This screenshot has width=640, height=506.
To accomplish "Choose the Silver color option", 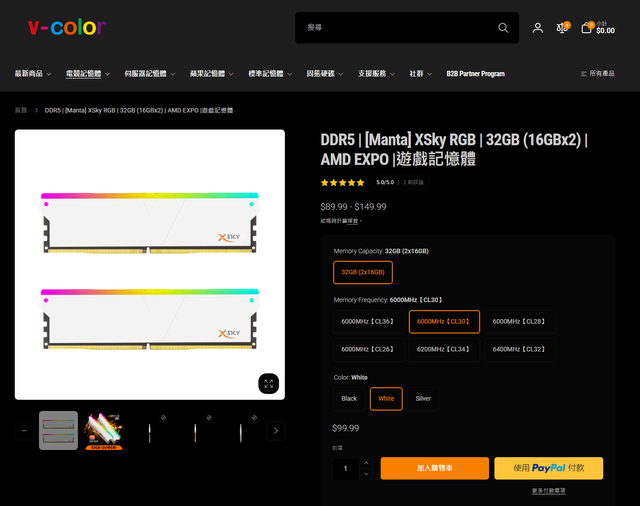I will pos(423,399).
